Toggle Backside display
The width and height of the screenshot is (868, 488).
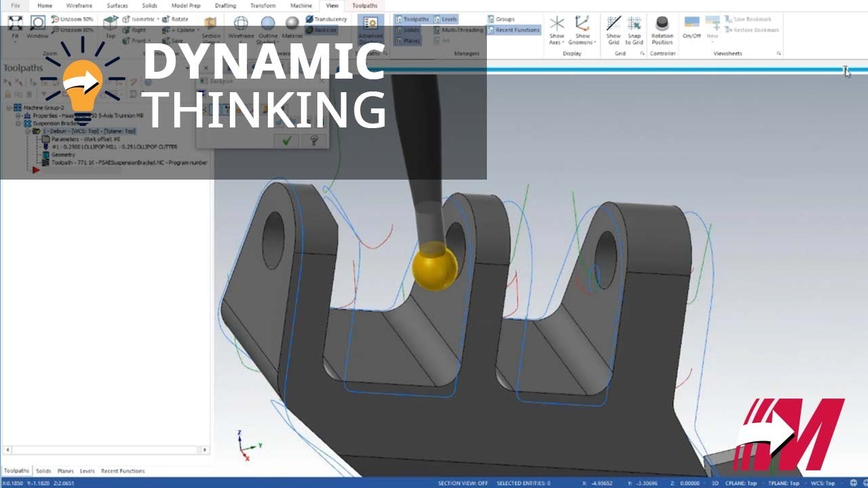pos(321,30)
